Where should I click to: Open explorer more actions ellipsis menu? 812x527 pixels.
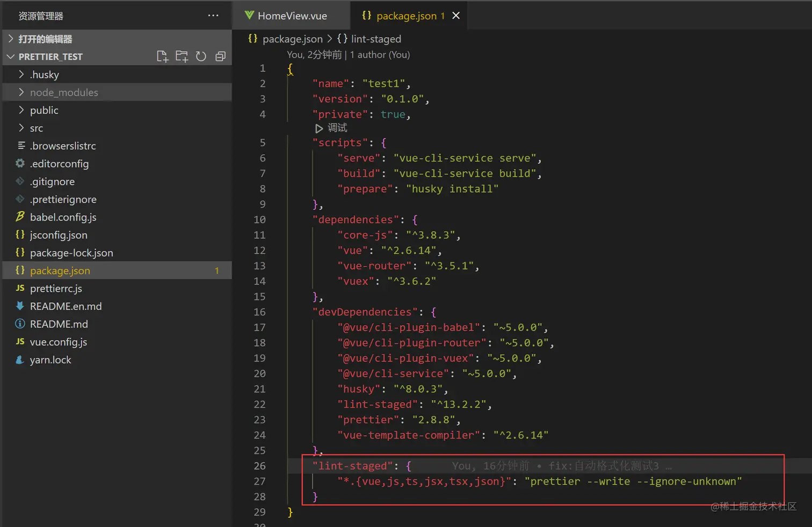click(213, 16)
